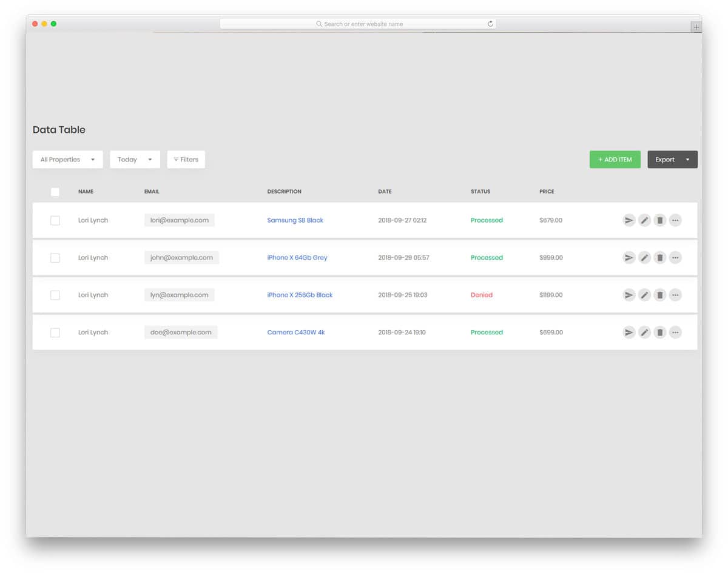728x574 pixels.
Task: Click the date 2018-09-24 19:10
Action: 402,333
